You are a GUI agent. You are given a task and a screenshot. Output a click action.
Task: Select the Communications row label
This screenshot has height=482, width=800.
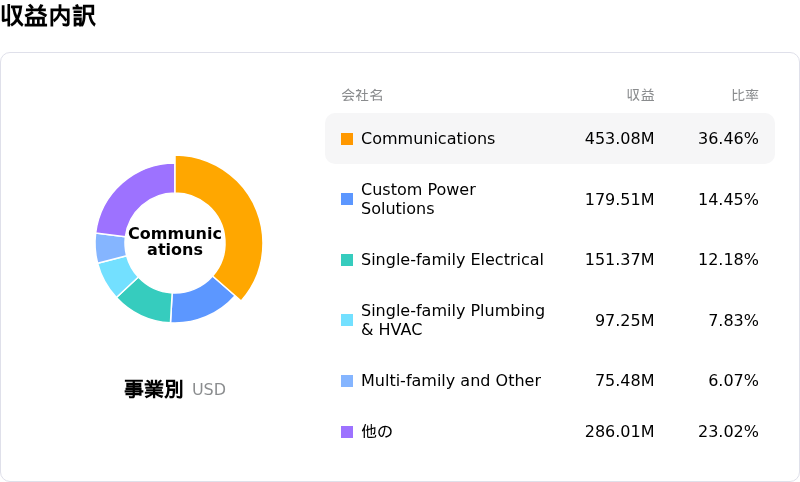[x=428, y=138]
